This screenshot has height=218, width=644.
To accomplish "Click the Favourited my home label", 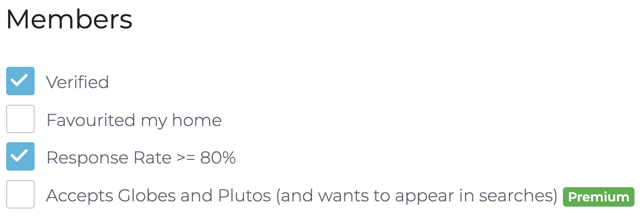I will [134, 120].
